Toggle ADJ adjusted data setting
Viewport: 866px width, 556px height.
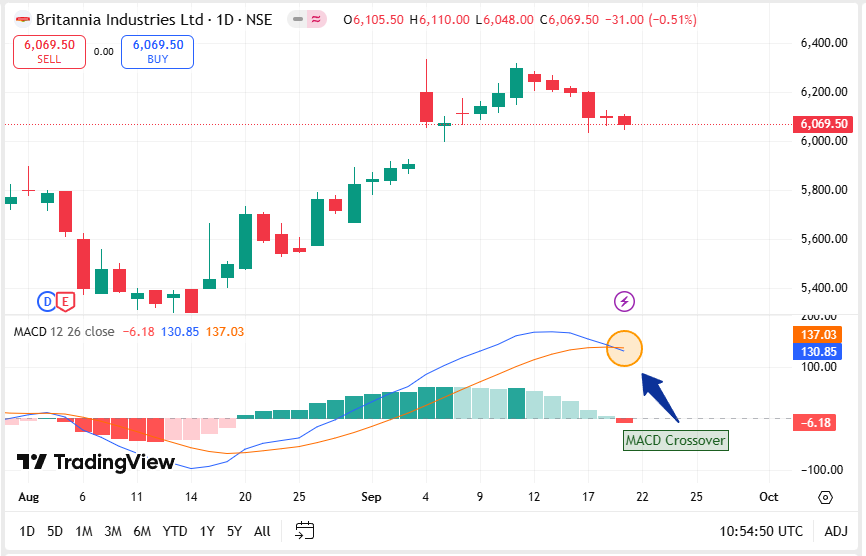pos(836,531)
